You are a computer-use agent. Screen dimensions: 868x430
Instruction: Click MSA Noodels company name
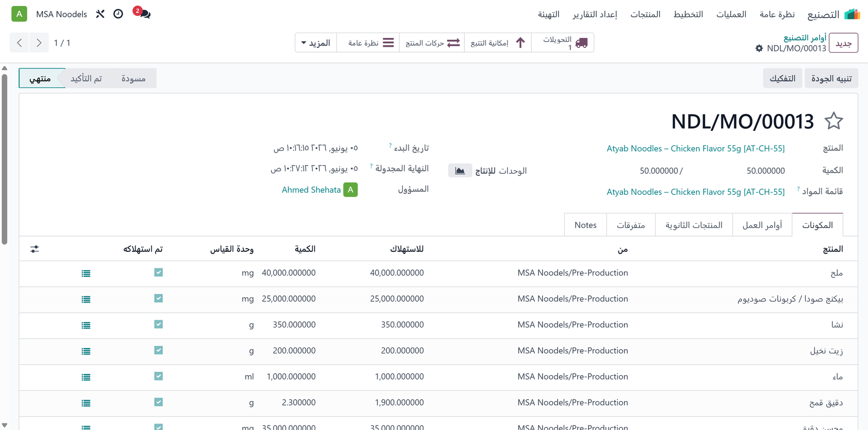point(61,14)
